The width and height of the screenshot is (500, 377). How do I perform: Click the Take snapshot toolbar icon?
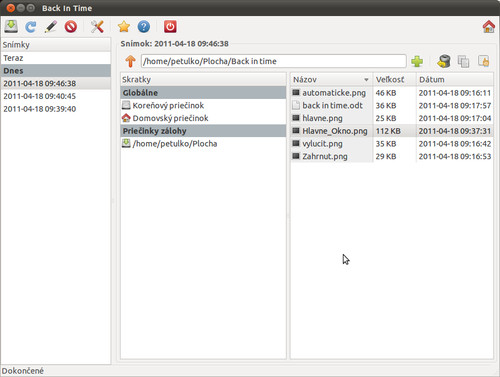(11, 26)
